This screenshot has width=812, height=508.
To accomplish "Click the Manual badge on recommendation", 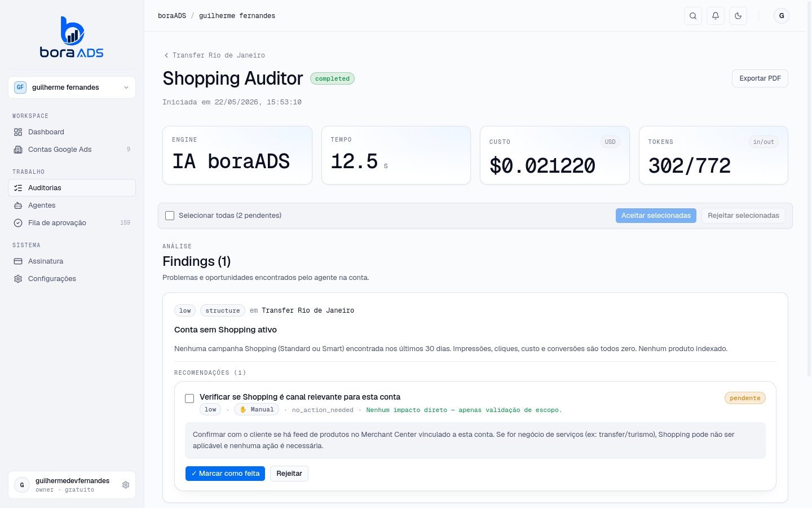I will click(x=257, y=410).
